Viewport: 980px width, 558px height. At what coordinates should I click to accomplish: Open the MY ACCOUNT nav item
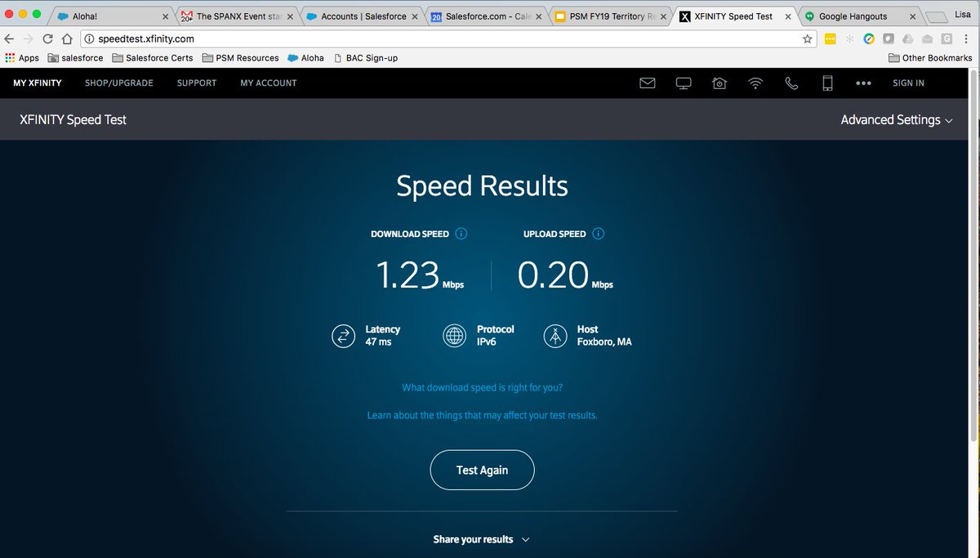(269, 83)
